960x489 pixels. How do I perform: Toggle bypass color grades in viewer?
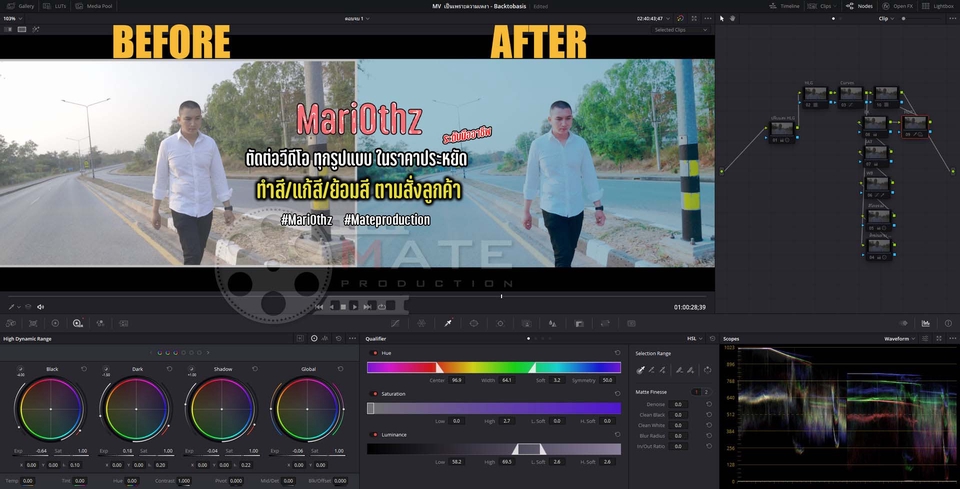click(x=680, y=18)
